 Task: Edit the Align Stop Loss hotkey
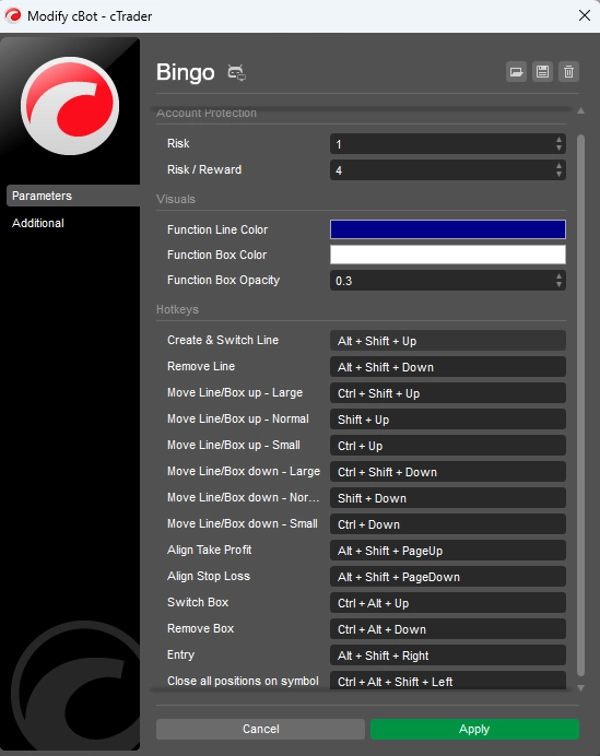pyautogui.click(x=448, y=576)
